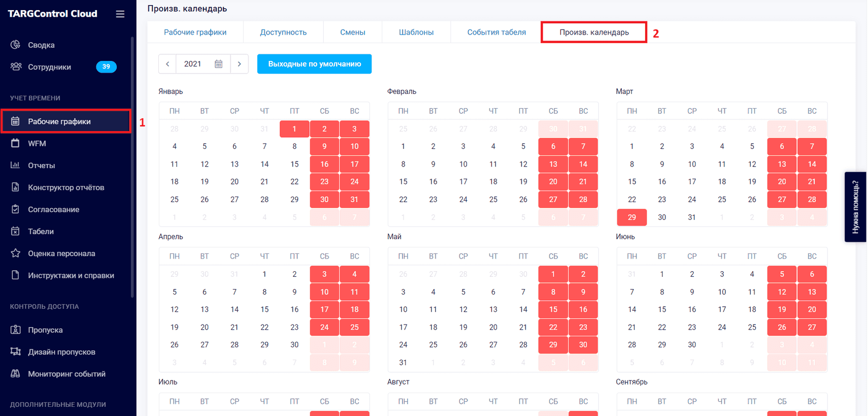Switch to Доступность tab

coord(283,32)
